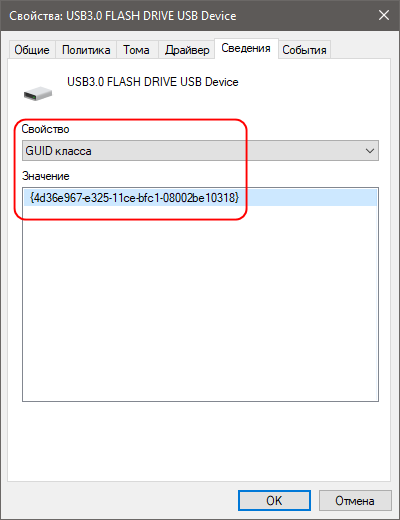Click the Значение label
This screenshot has width=400, height=520.
click(46, 176)
